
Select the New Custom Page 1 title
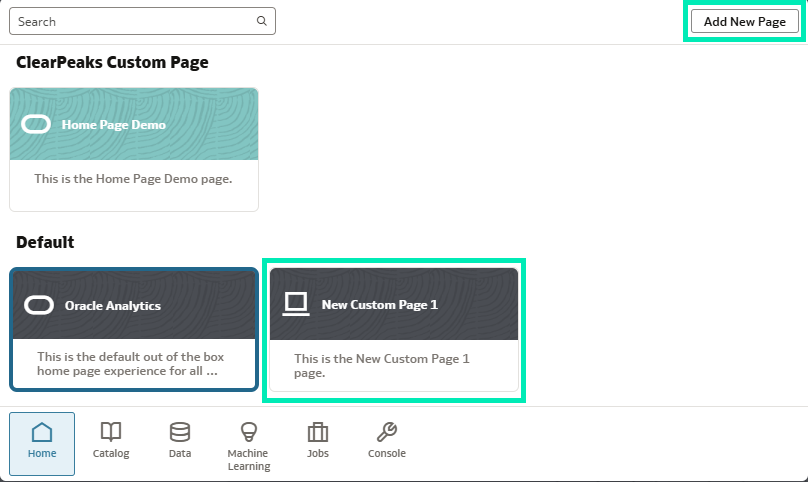coord(379,305)
